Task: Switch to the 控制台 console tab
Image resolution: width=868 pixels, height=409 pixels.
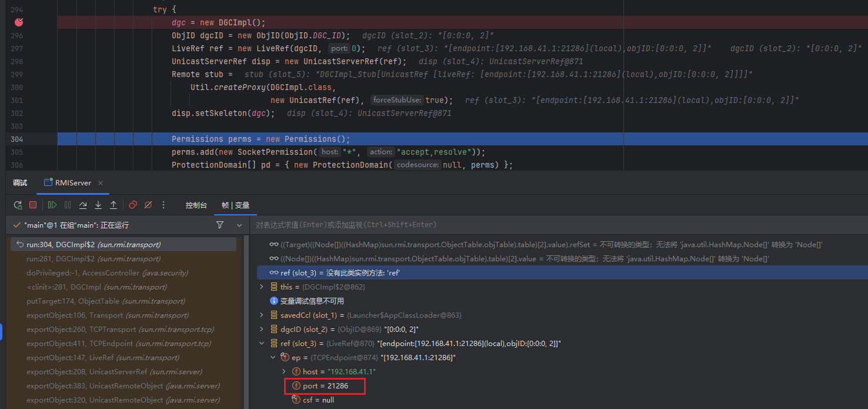Action: [x=196, y=205]
